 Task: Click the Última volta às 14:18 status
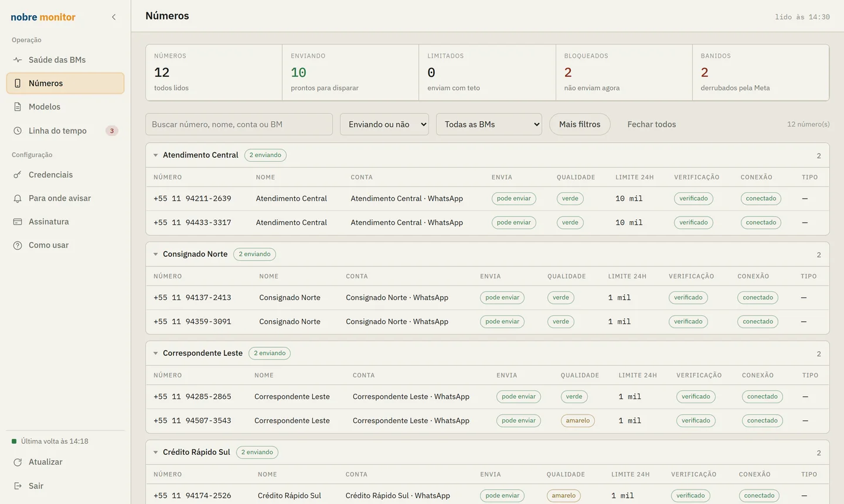coord(50,441)
